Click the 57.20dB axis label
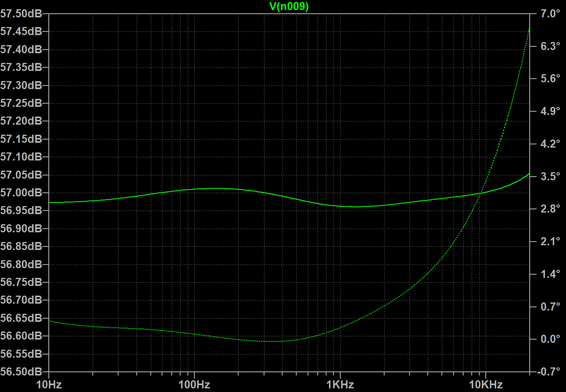 [x=21, y=121]
